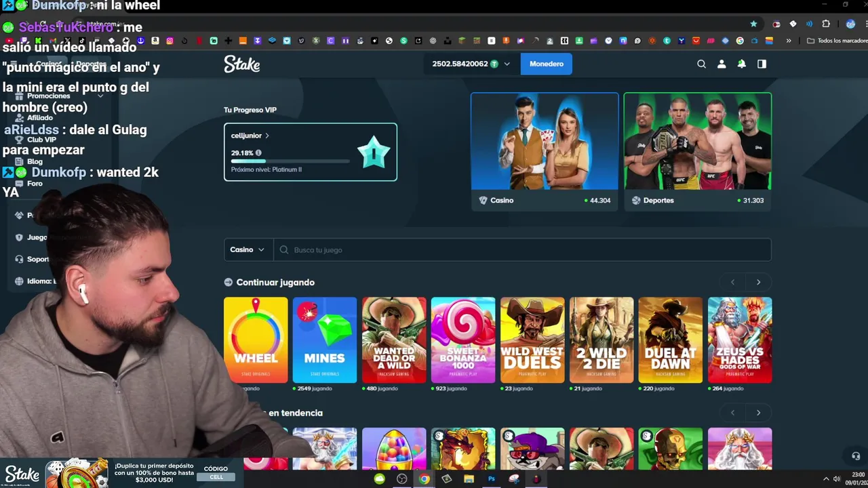
Task: Open the Chrome extensions puzzle icon
Action: [x=826, y=24]
